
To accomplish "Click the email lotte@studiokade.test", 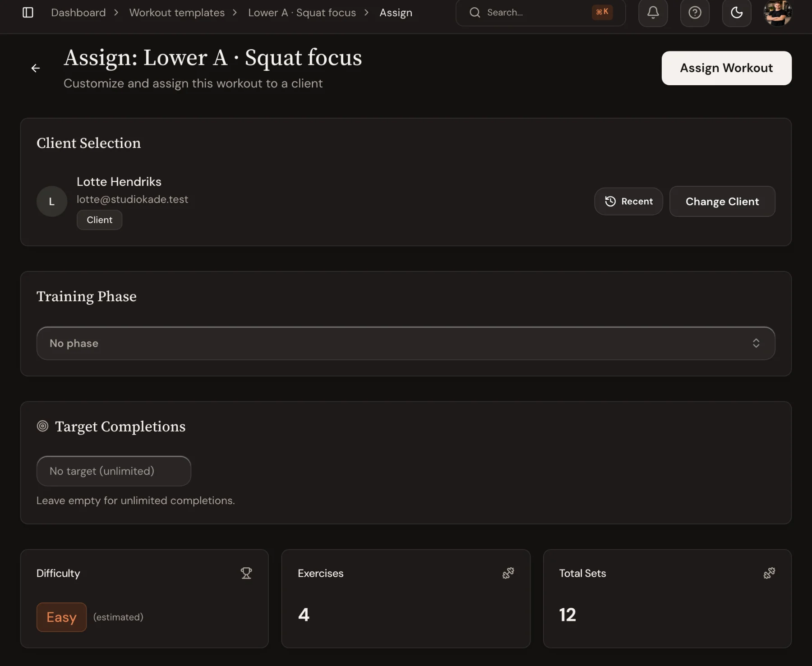I will [132, 199].
